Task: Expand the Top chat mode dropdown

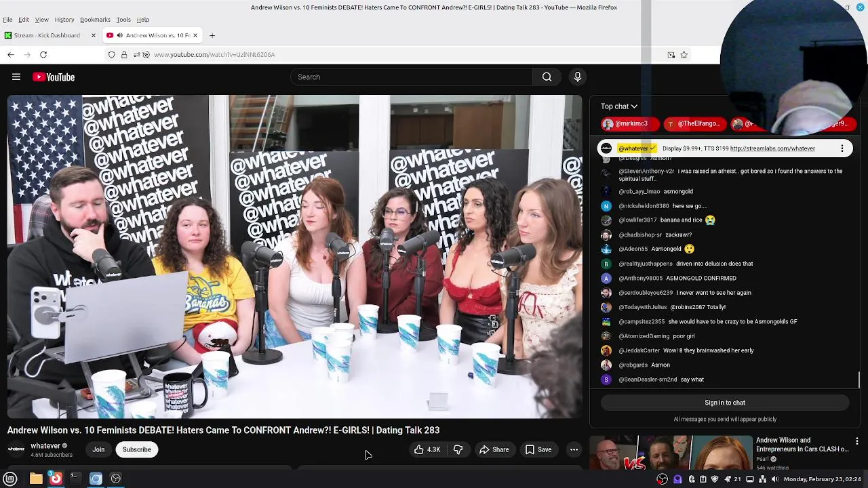Action: [x=618, y=106]
